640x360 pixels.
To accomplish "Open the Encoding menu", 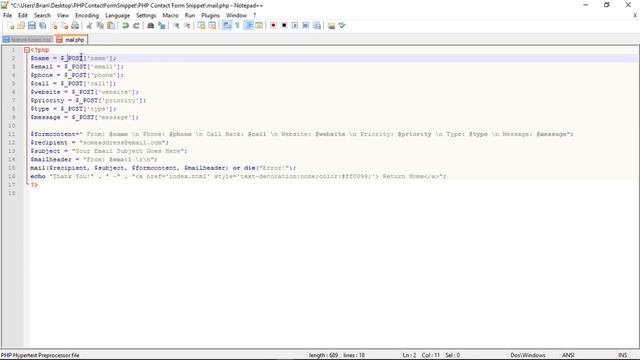I will coord(87,16).
